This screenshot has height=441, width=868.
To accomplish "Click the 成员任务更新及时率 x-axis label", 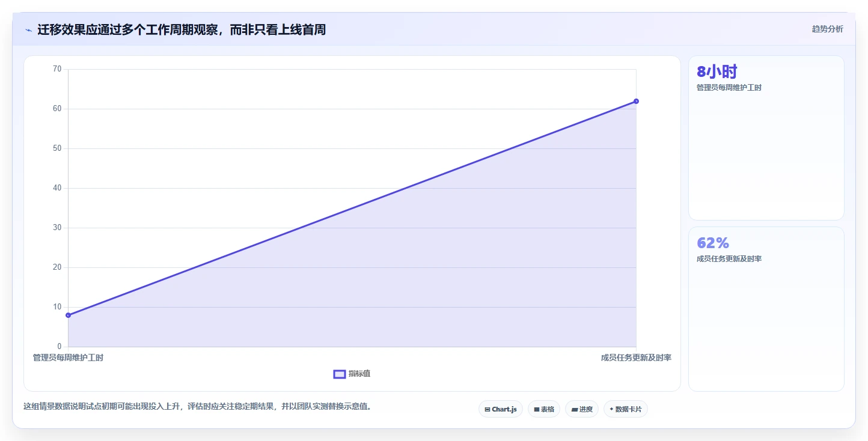I will (x=636, y=357).
